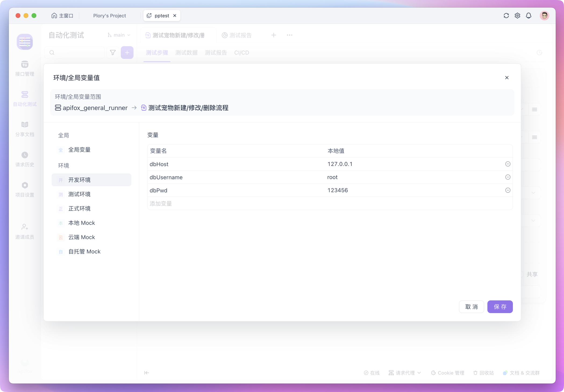Select 测试环境 in environment list
The width and height of the screenshot is (564, 392).
pyautogui.click(x=79, y=194)
